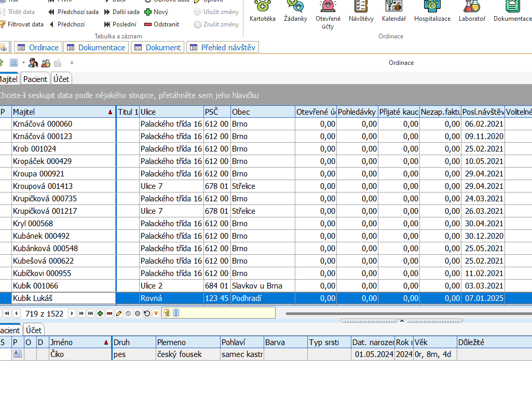The image size is (532, 398).
Task: Open the Kartotéka module
Action: (x=262, y=12)
